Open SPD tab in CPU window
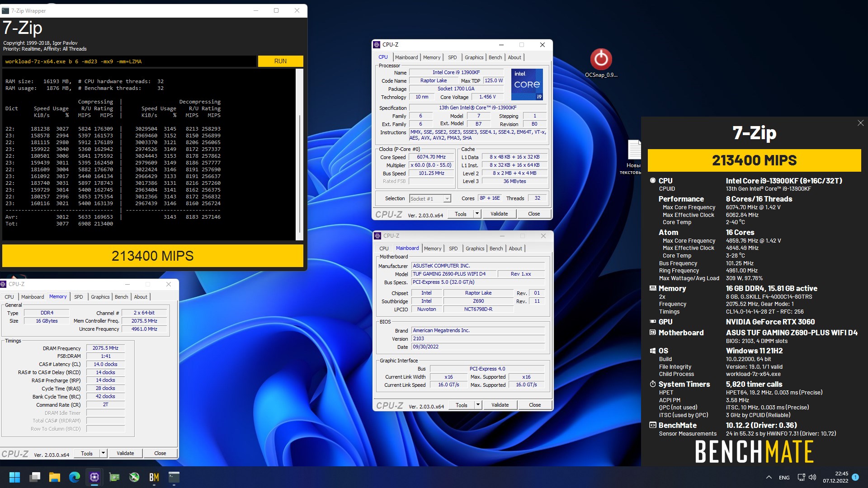Screen dimensions: 868x488 point(452,57)
